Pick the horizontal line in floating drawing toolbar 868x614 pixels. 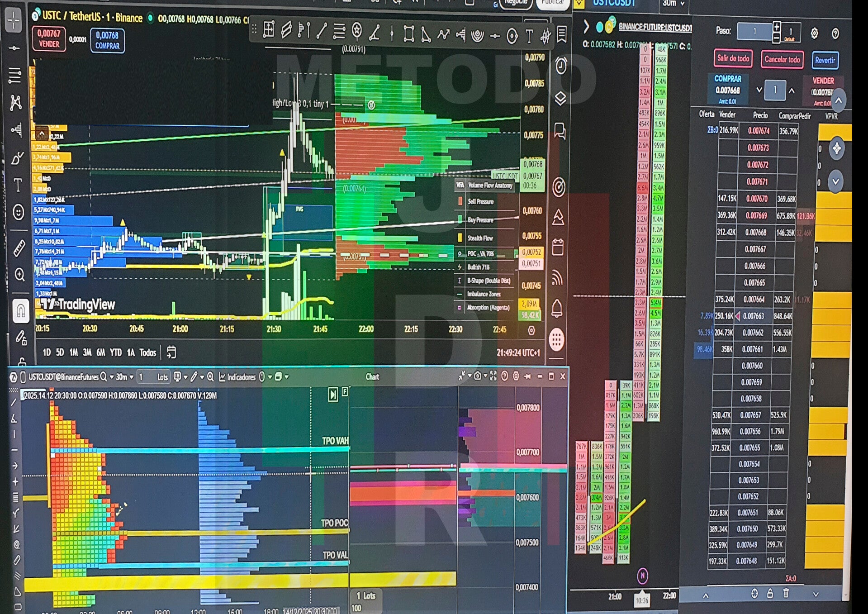coord(495,36)
